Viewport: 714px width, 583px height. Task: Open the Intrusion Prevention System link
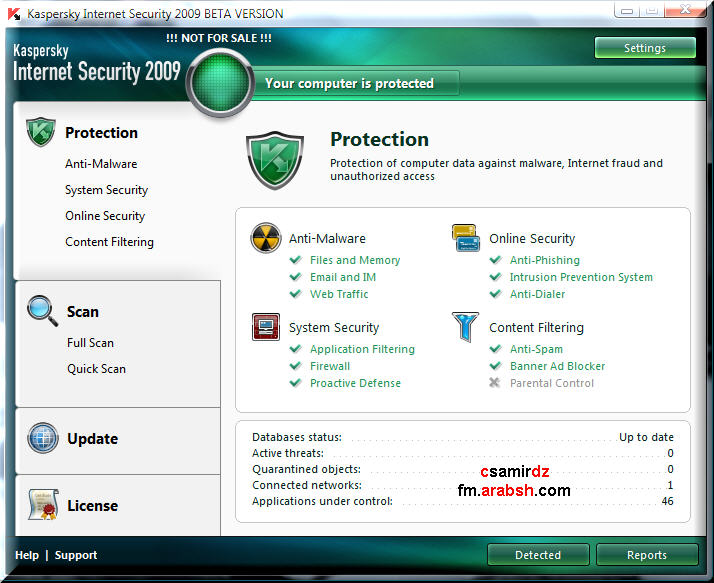(581, 277)
